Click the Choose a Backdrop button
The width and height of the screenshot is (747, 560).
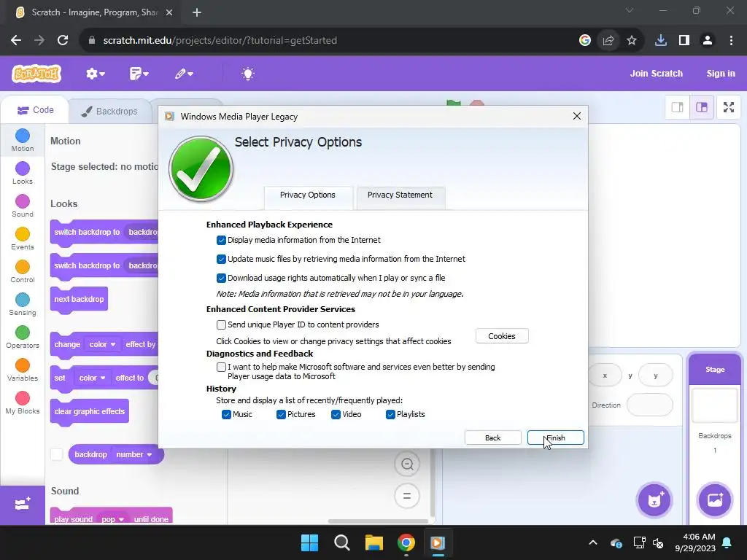[x=715, y=500]
